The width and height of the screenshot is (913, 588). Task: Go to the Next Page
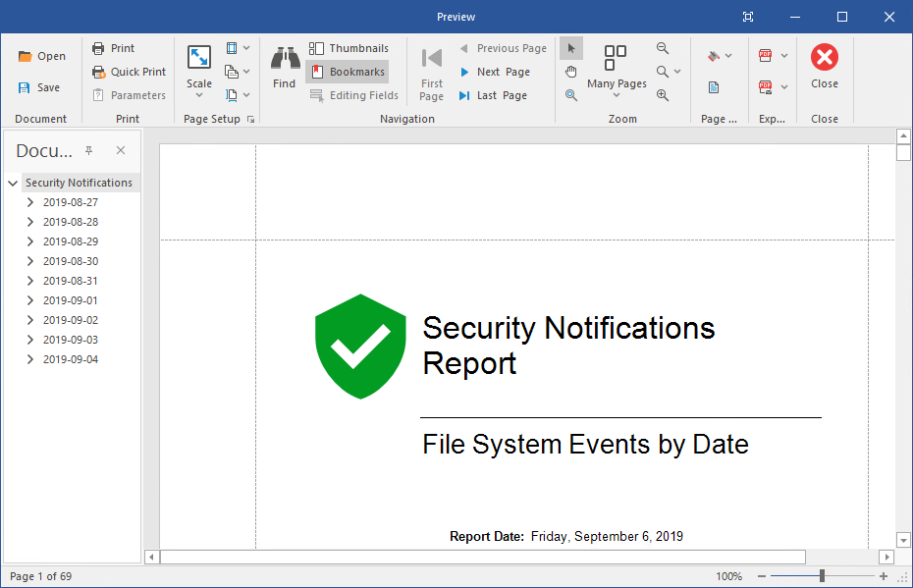pos(495,72)
